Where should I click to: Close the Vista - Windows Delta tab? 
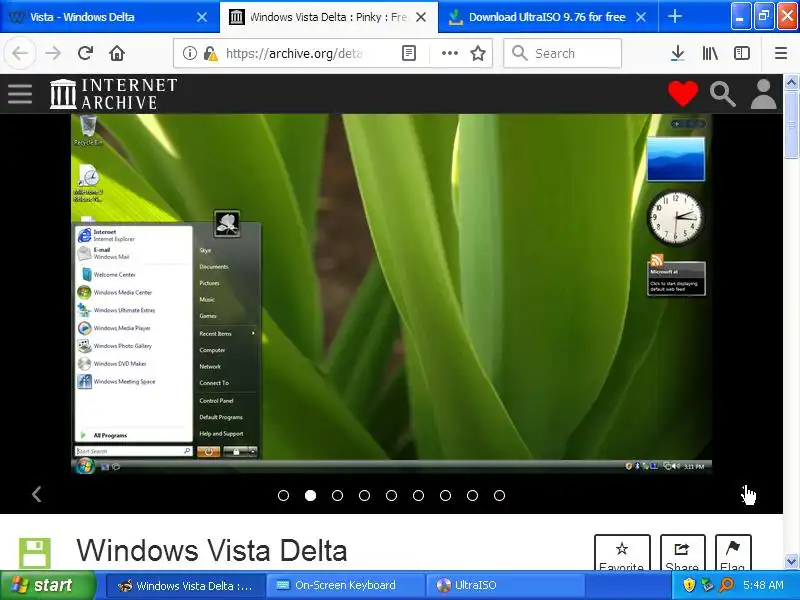[x=202, y=17]
